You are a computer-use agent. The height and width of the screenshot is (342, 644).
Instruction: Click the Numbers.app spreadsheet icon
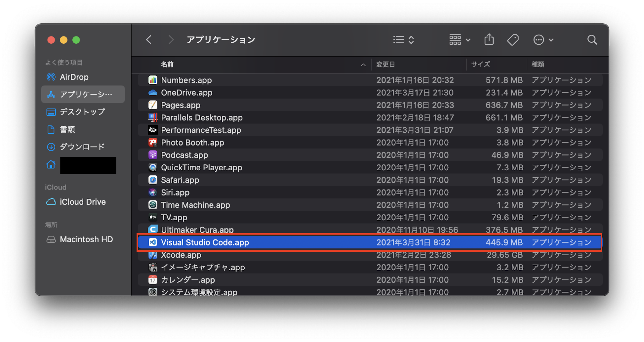pyautogui.click(x=153, y=80)
